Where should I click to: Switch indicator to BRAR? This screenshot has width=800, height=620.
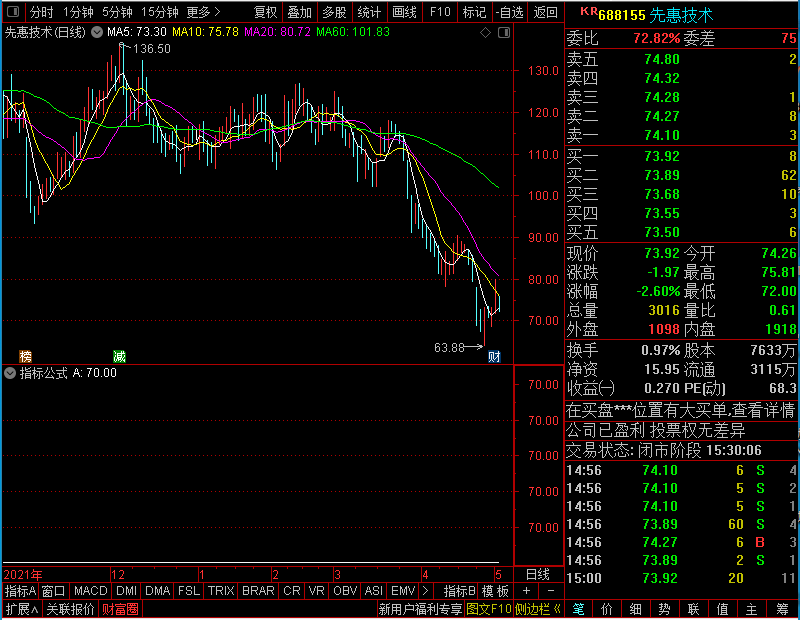coord(258,591)
